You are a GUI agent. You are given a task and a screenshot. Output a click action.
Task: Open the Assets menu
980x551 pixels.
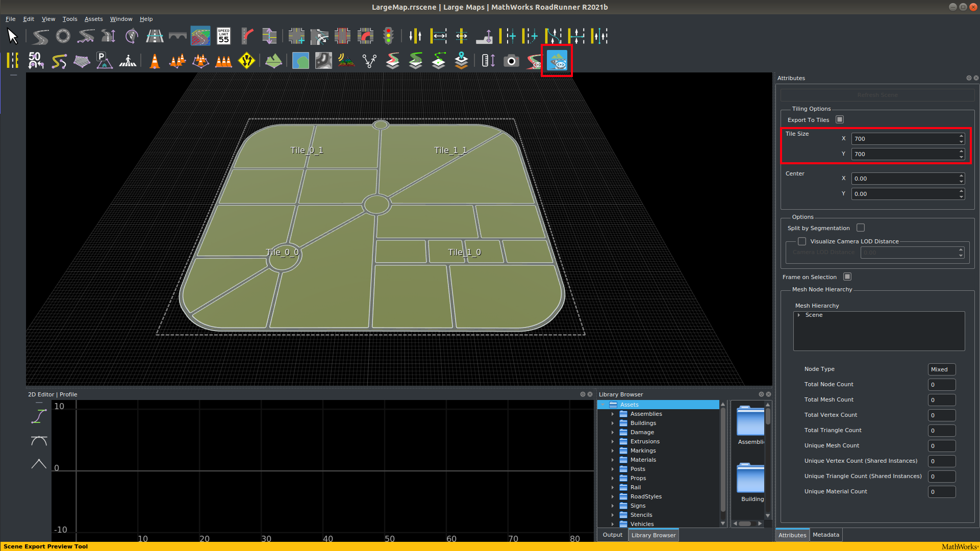click(x=93, y=19)
